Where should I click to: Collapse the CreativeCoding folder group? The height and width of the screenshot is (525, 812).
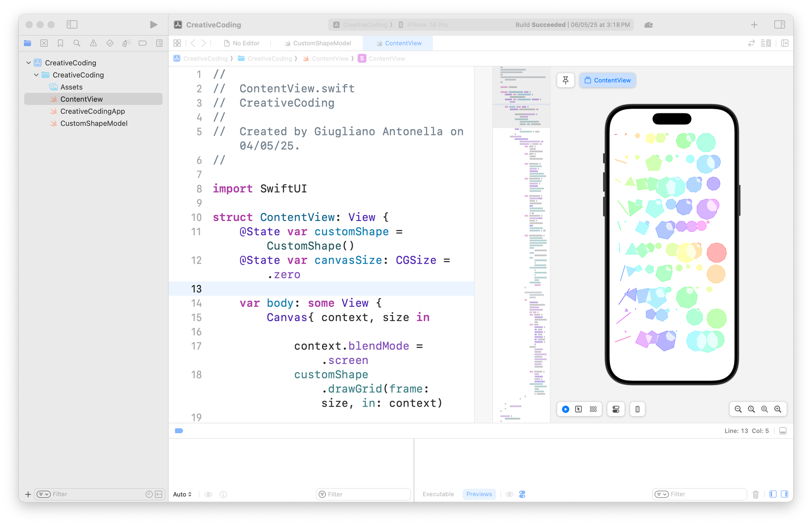[x=37, y=75]
